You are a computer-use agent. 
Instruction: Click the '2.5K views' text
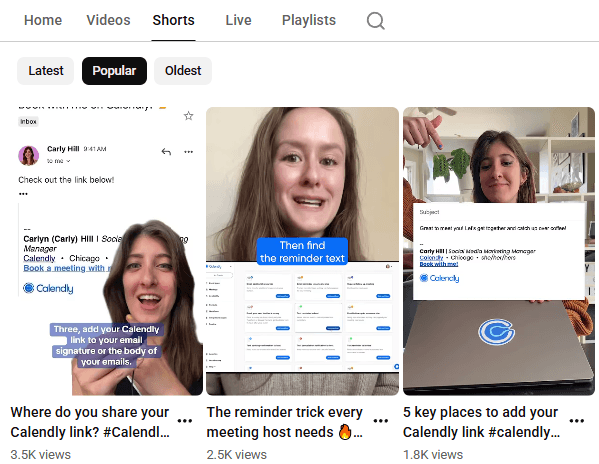236,454
